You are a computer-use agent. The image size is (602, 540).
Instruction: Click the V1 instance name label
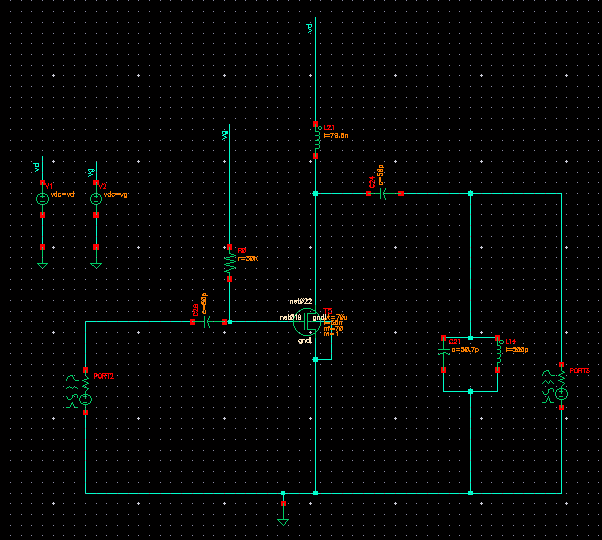[49, 187]
